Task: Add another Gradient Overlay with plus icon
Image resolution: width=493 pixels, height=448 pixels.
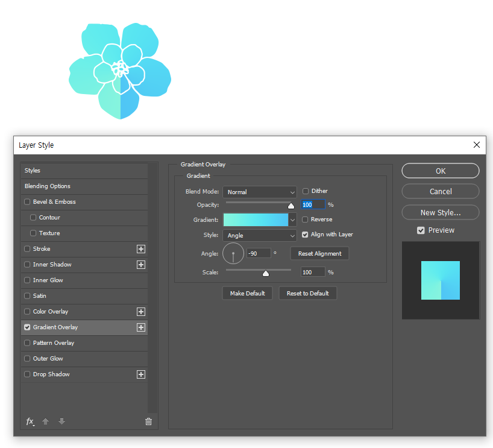Action: point(141,327)
